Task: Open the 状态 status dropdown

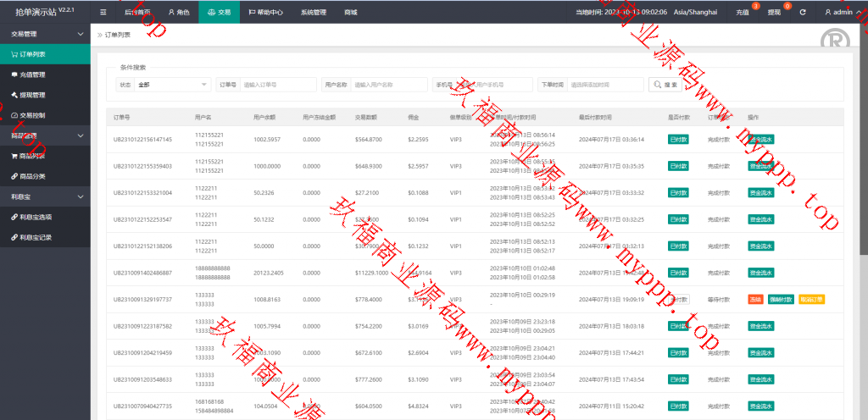Action: tap(173, 85)
